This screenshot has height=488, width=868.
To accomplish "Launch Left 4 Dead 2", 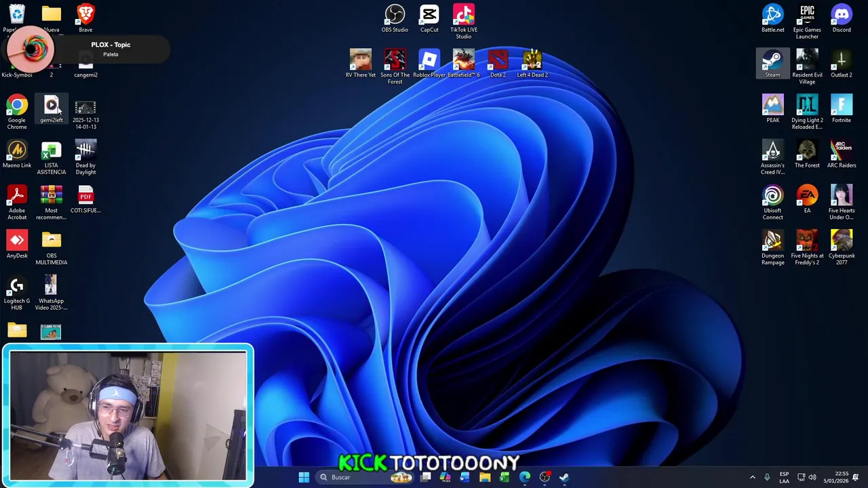I will tap(532, 64).
